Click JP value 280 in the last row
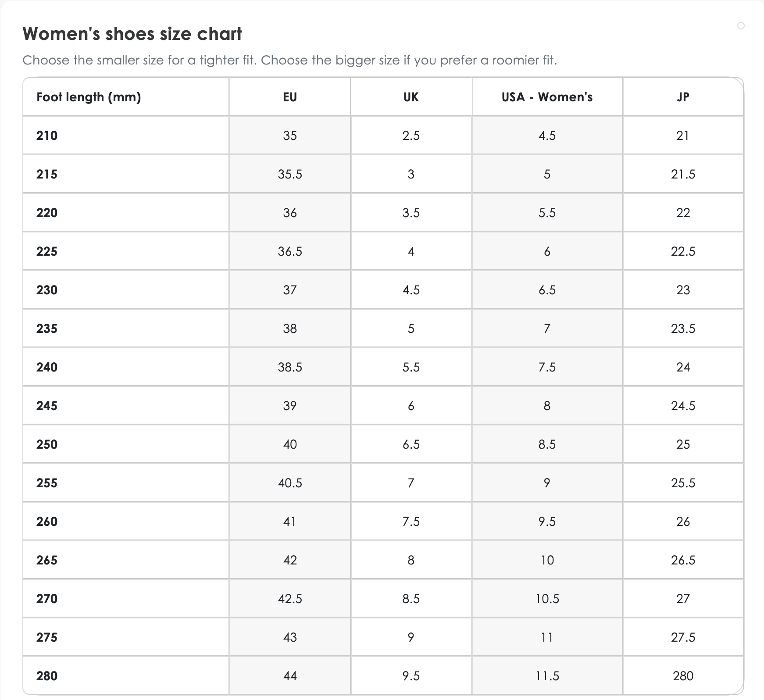The width and height of the screenshot is (764, 700). tap(683, 676)
